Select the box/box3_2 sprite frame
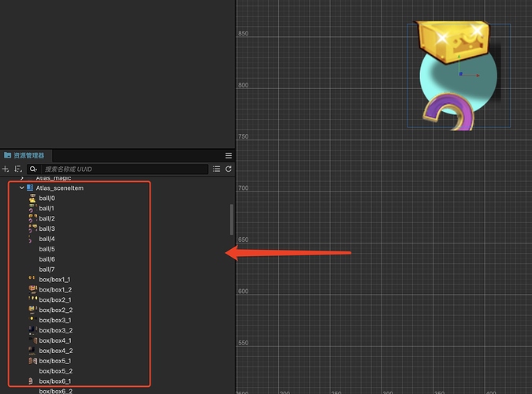Image resolution: width=532 pixels, height=394 pixels. [56, 330]
